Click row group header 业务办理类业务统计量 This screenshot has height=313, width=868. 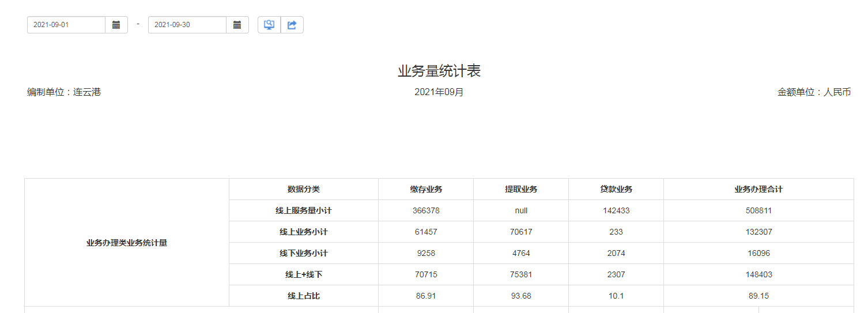coord(127,243)
